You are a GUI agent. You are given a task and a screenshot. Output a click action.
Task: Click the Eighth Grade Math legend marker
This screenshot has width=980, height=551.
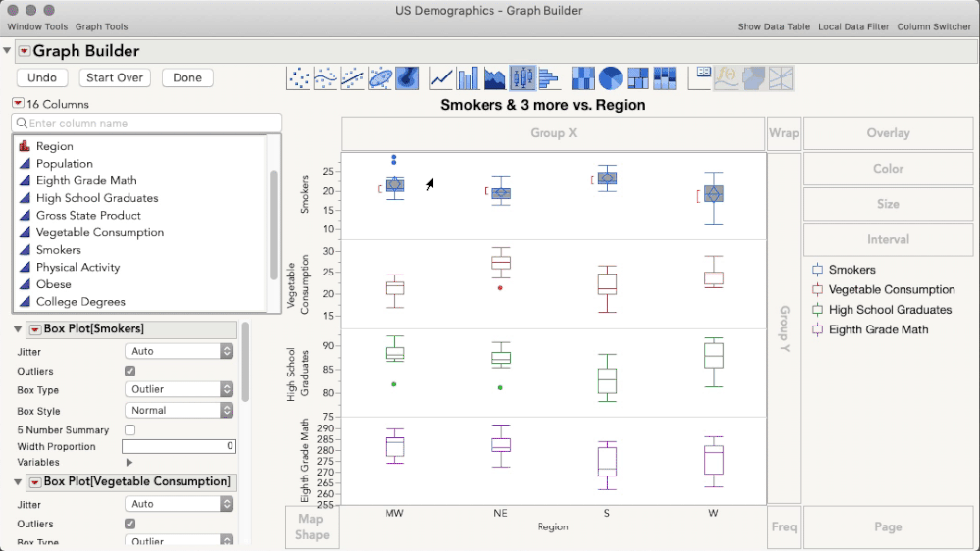point(817,329)
